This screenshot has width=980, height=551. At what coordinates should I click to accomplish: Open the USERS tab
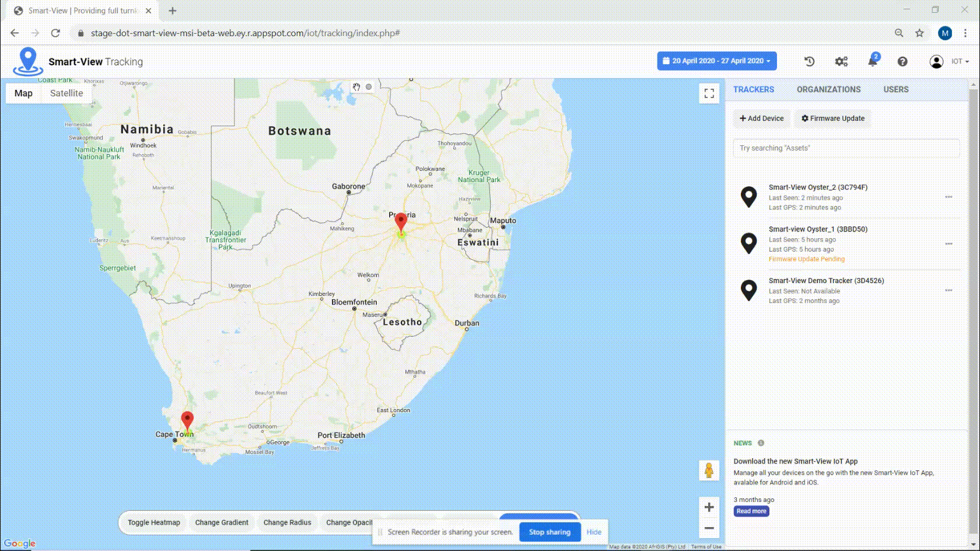click(x=896, y=89)
